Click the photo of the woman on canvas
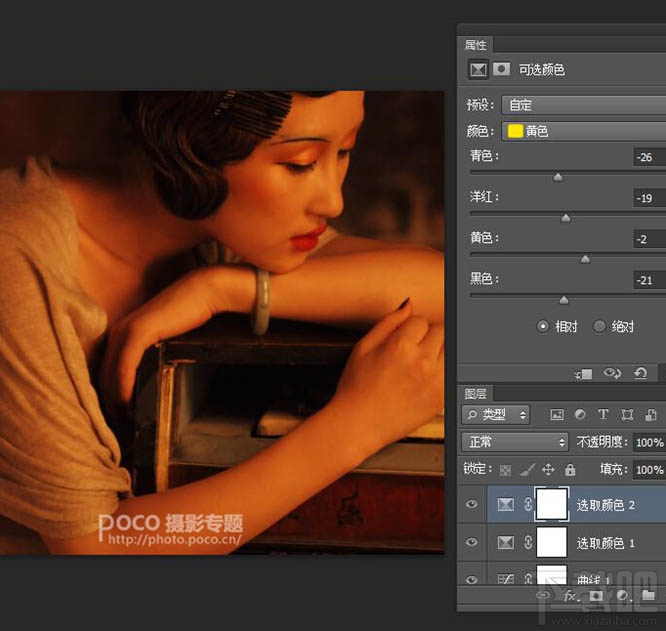The image size is (666, 631). point(222,322)
